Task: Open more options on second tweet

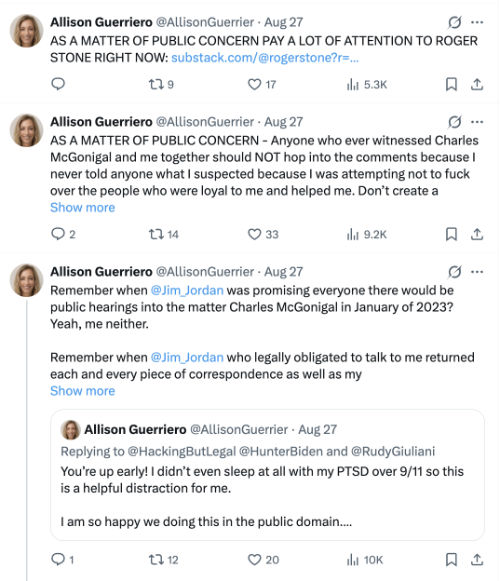Action: click(x=477, y=122)
